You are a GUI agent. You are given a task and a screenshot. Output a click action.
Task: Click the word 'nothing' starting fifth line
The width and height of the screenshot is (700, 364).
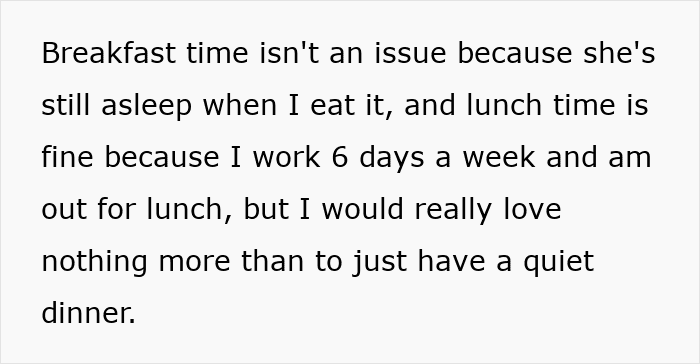(94, 262)
